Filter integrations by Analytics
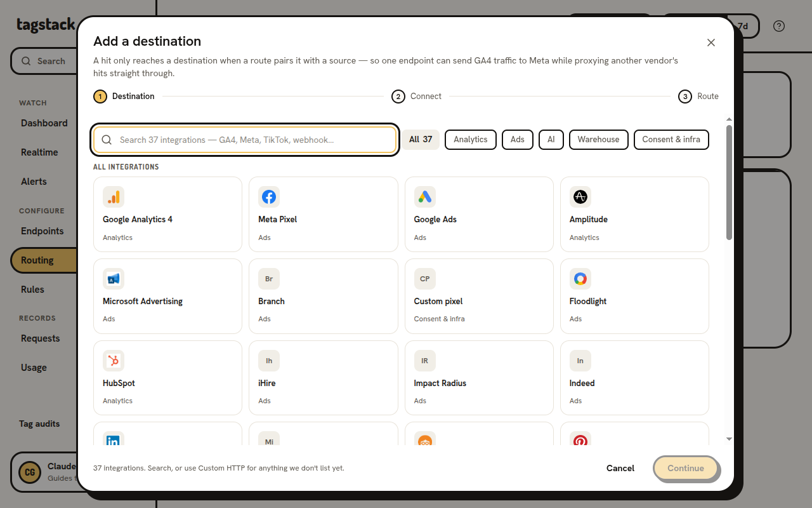This screenshot has height=508, width=812. [x=471, y=140]
